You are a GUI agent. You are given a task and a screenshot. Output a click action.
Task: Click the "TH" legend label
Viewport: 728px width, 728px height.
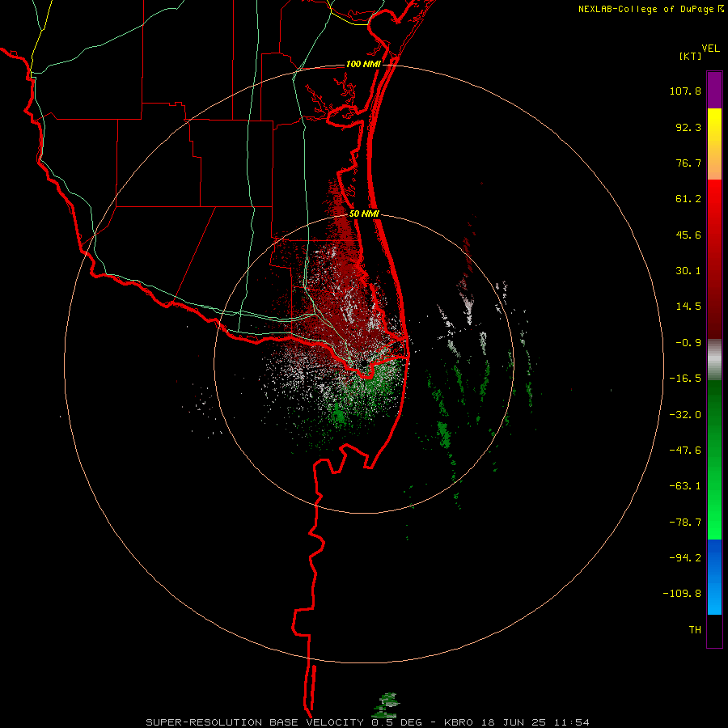tap(695, 630)
